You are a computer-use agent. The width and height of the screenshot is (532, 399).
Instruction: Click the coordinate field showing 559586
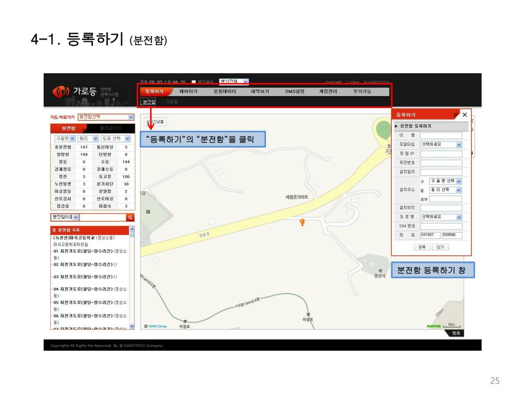[x=452, y=235]
